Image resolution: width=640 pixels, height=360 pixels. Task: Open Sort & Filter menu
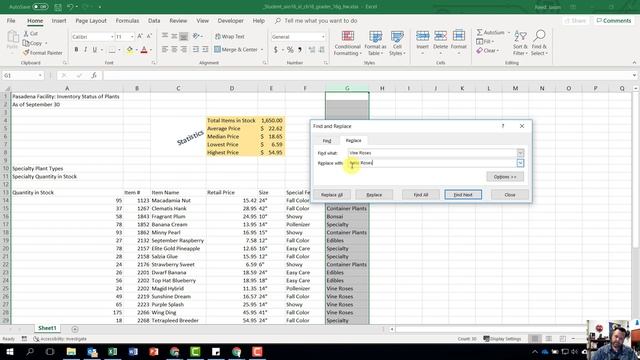(x=520, y=43)
